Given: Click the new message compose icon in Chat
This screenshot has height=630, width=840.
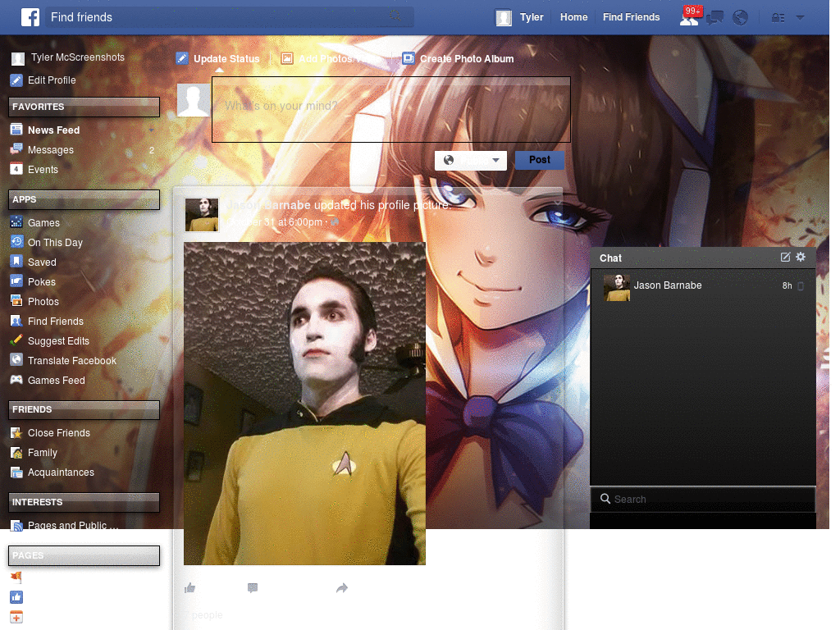Looking at the screenshot, I should pos(785,257).
